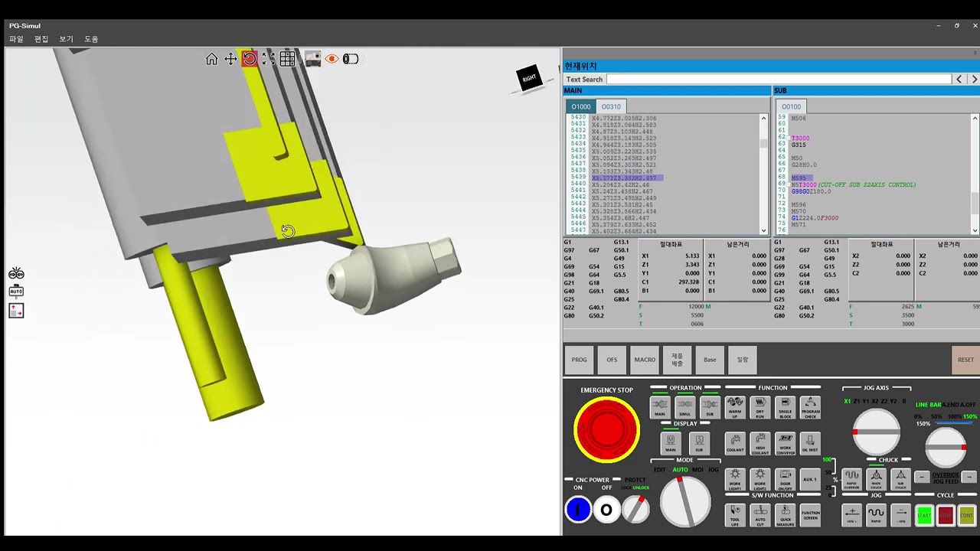980x551 pixels.
Task: Click the JOG AXIS selector knob
Action: (x=876, y=432)
